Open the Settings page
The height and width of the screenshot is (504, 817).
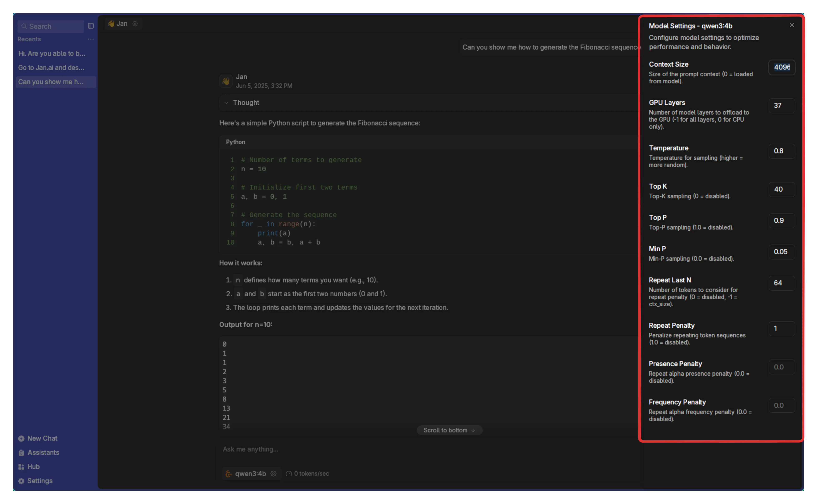tap(39, 481)
